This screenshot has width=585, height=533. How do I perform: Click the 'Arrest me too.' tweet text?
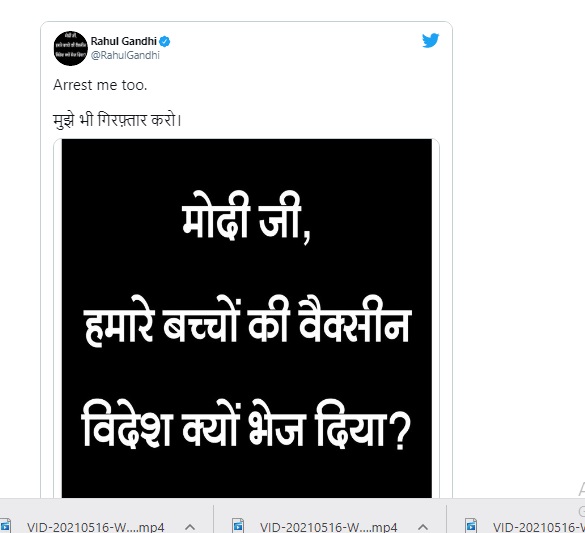[x=100, y=85]
